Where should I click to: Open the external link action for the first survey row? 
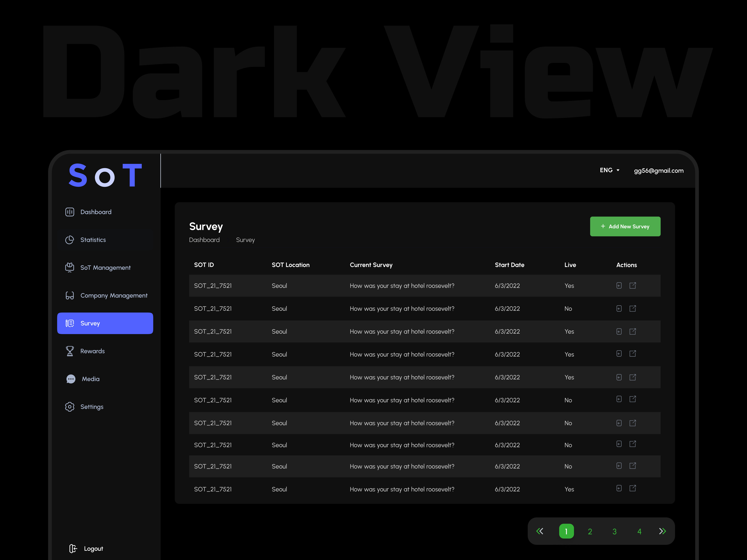click(633, 285)
